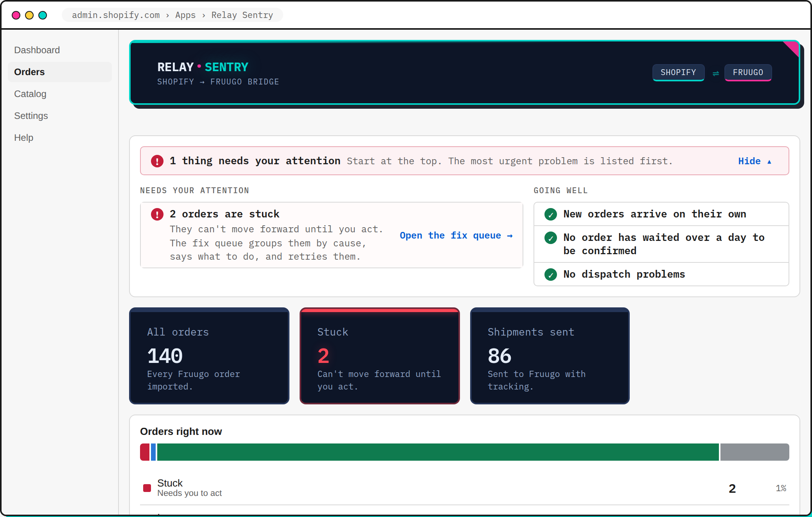Click the blue segment of the orders bar
Viewport: 812px width, 517px height.
[x=153, y=452]
